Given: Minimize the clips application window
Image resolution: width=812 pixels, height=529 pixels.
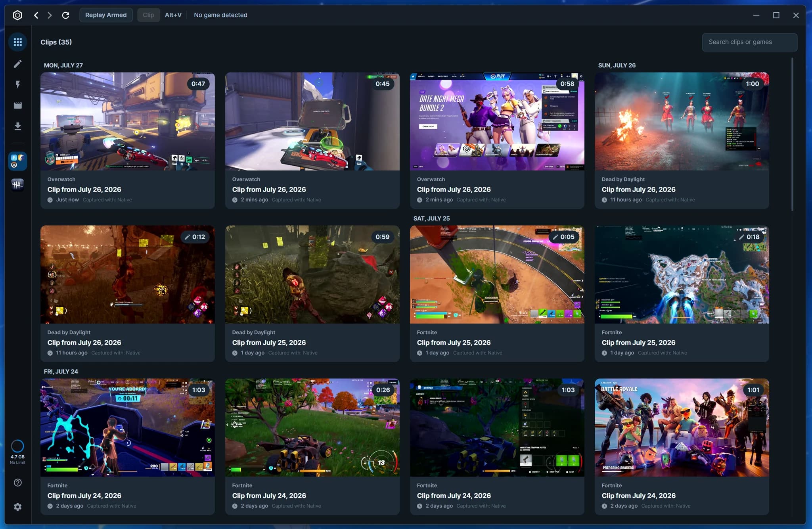Looking at the screenshot, I should (x=756, y=15).
